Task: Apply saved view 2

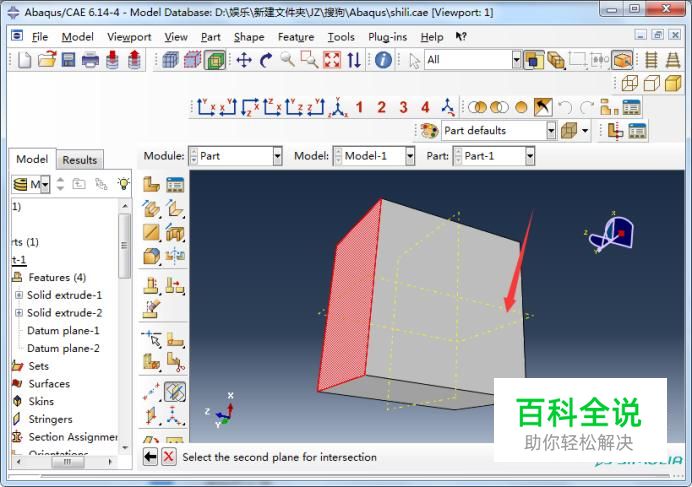Action: click(x=381, y=107)
